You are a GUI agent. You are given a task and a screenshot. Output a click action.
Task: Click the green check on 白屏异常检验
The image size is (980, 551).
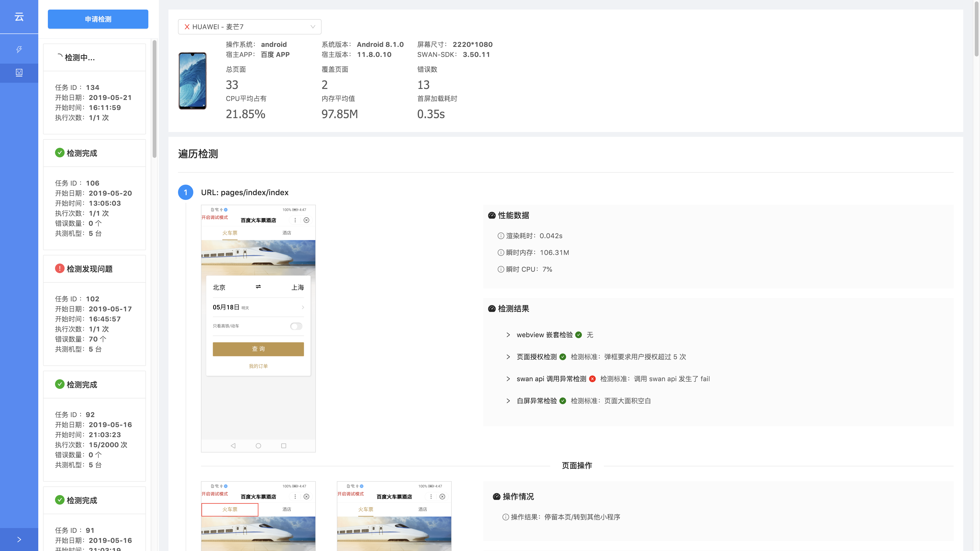[563, 401]
